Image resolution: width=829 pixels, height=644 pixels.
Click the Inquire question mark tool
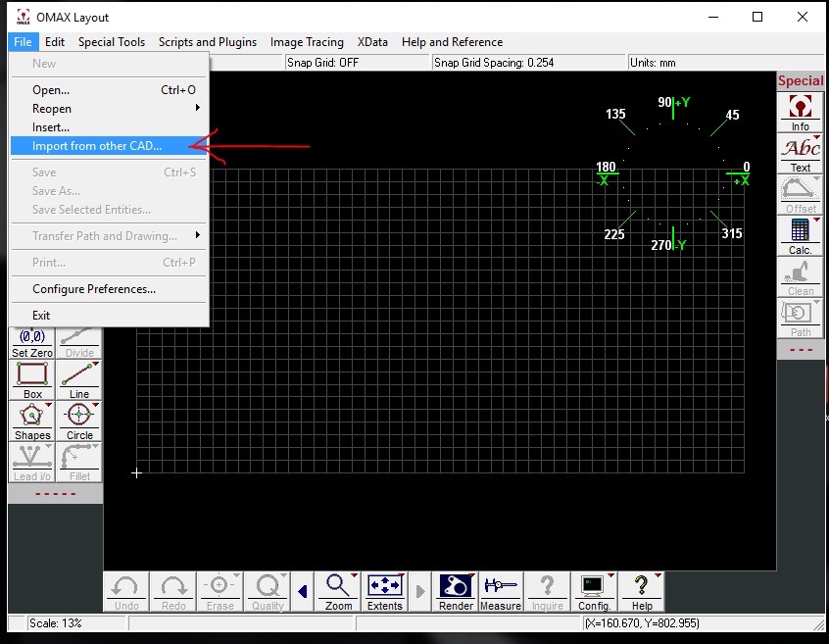(547, 592)
